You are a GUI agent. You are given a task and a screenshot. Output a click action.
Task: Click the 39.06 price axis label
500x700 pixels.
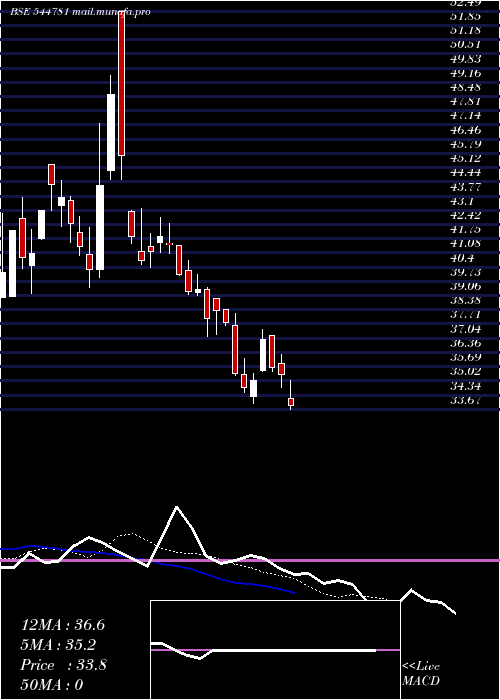(x=466, y=286)
